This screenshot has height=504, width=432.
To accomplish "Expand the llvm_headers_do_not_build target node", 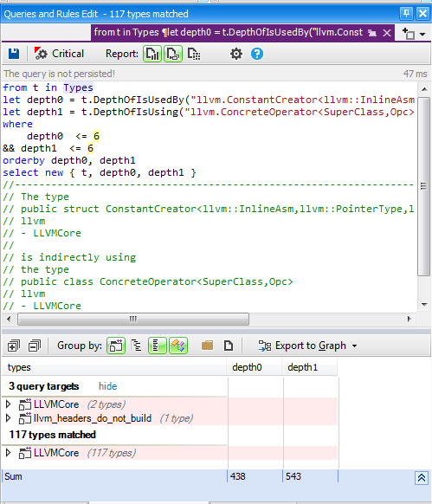I will (x=9, y=418).
